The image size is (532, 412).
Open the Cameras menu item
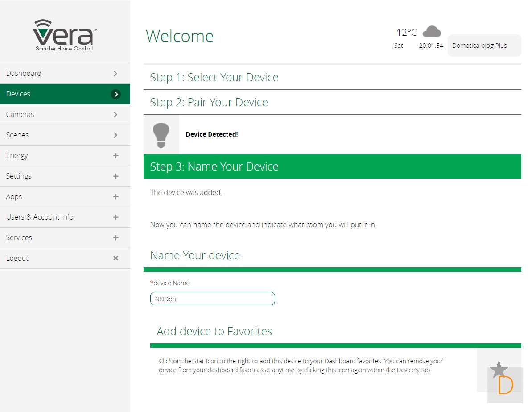[21, 115]
